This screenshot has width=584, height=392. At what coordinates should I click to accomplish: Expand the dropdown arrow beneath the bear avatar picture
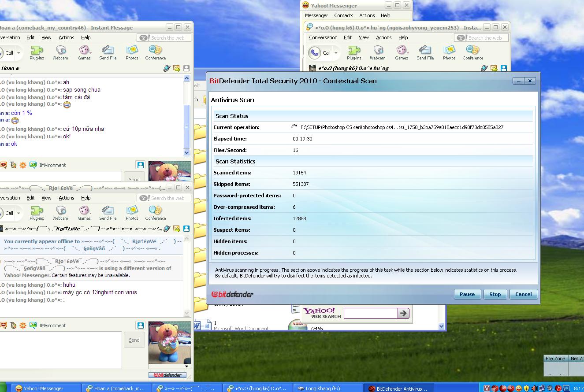coord(186,366)
